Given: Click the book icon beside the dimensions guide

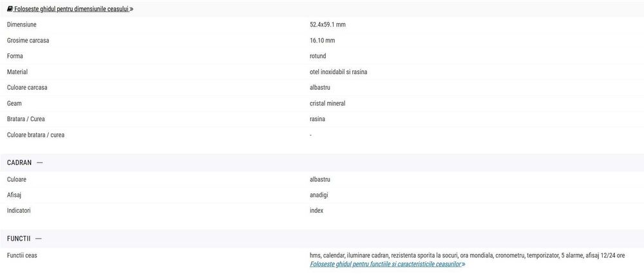Looking at the screenshot, I should [10, 9].
